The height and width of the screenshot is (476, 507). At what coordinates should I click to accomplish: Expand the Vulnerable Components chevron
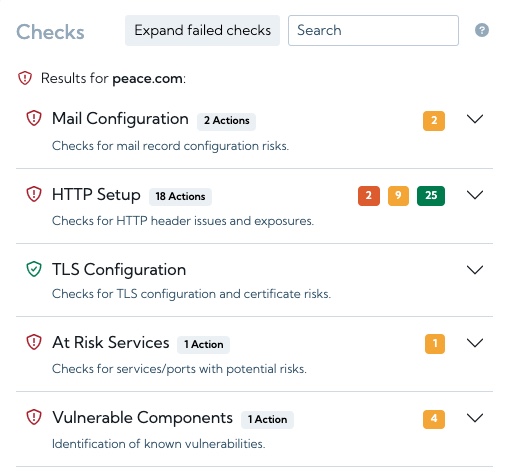(x=475, y=418)
